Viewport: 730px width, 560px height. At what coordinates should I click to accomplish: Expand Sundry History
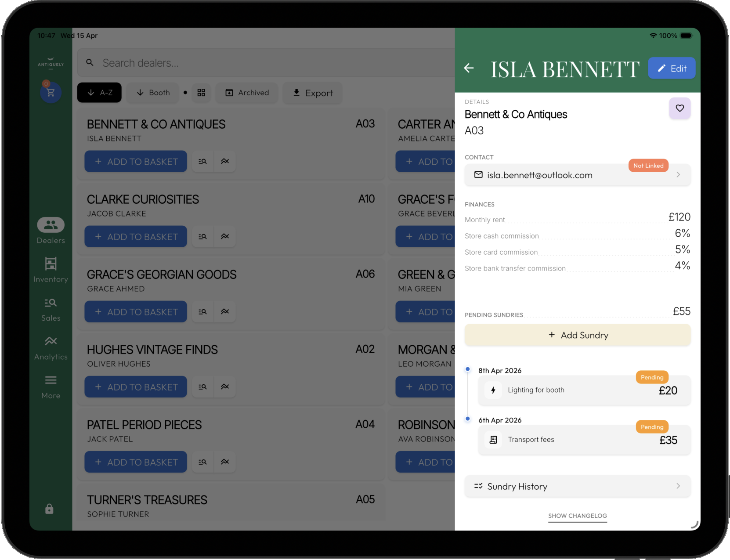coord(578,486)
